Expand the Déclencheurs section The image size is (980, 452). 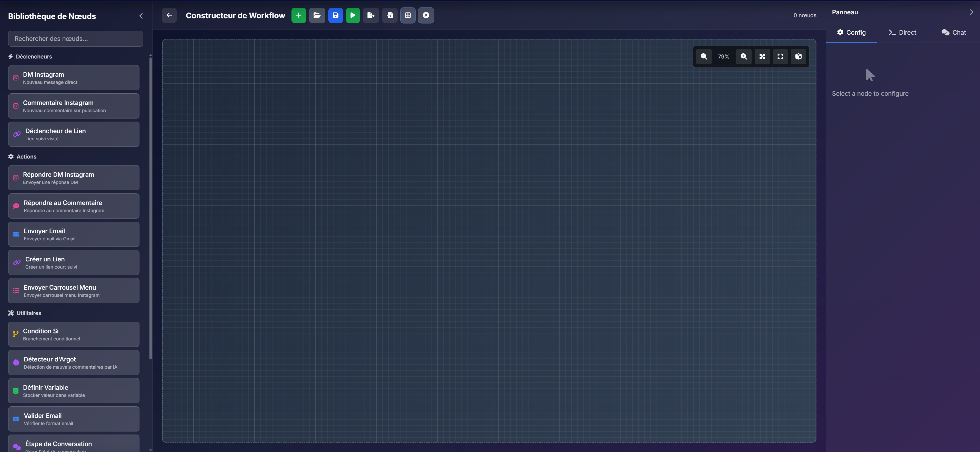[34, 56]
